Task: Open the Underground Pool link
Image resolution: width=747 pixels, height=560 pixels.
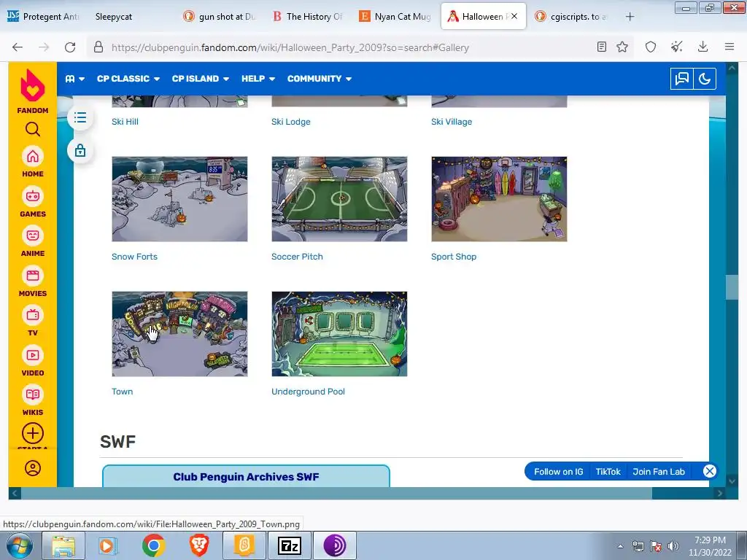Action: pyautogui.click(x=308, y=392)
